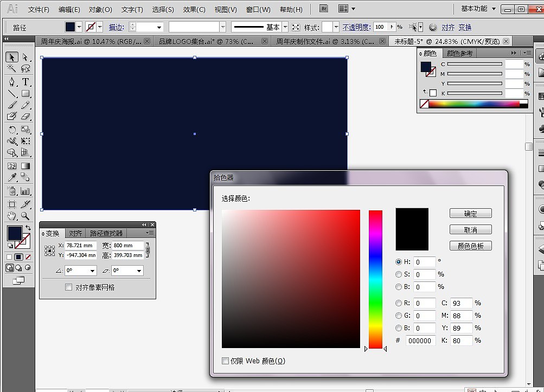Open the rotate angle dropdown in 变换 panel
This screenshot has width=544, height=392.
(x=92, y=271)
